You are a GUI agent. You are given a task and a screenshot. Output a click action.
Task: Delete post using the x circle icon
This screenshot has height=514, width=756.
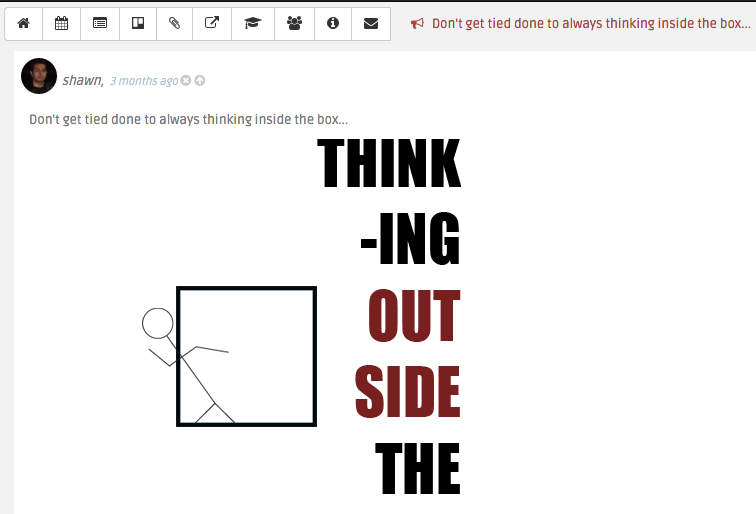[186, 81]
